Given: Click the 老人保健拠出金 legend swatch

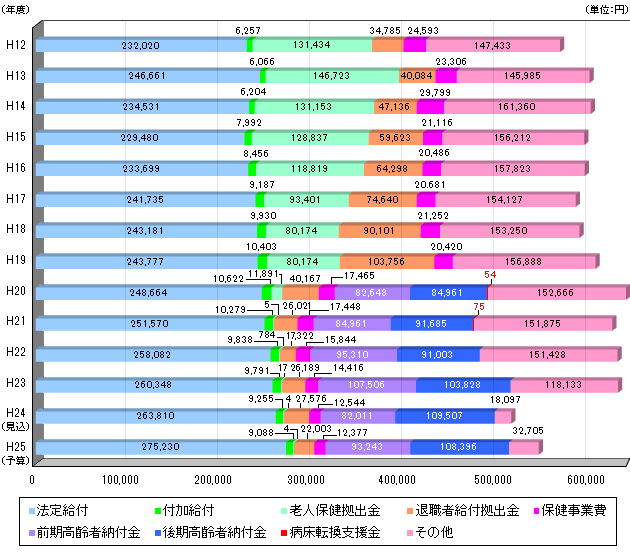Looking at the screenshot, I should [284, 511].
